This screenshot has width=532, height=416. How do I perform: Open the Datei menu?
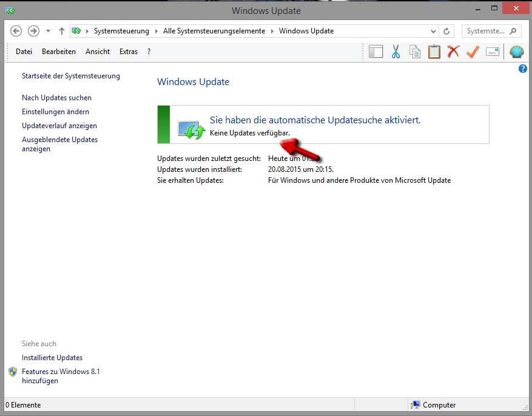(x=24, y=52)
